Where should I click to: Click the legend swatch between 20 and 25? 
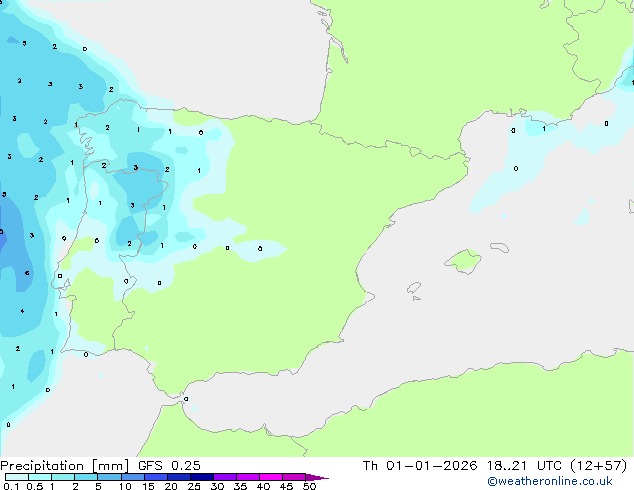click(179, 477)
